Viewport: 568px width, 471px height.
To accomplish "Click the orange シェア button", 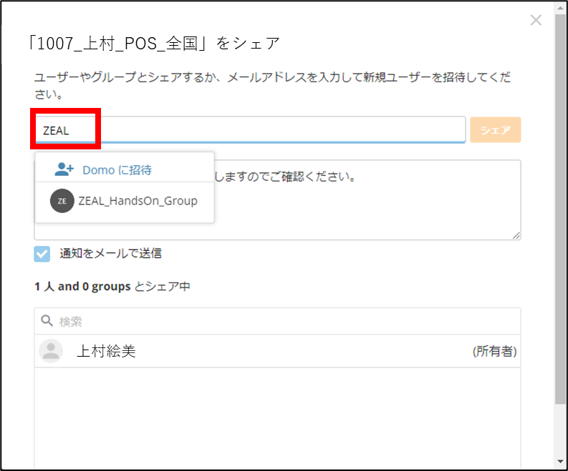I will [x=495, y=130].
